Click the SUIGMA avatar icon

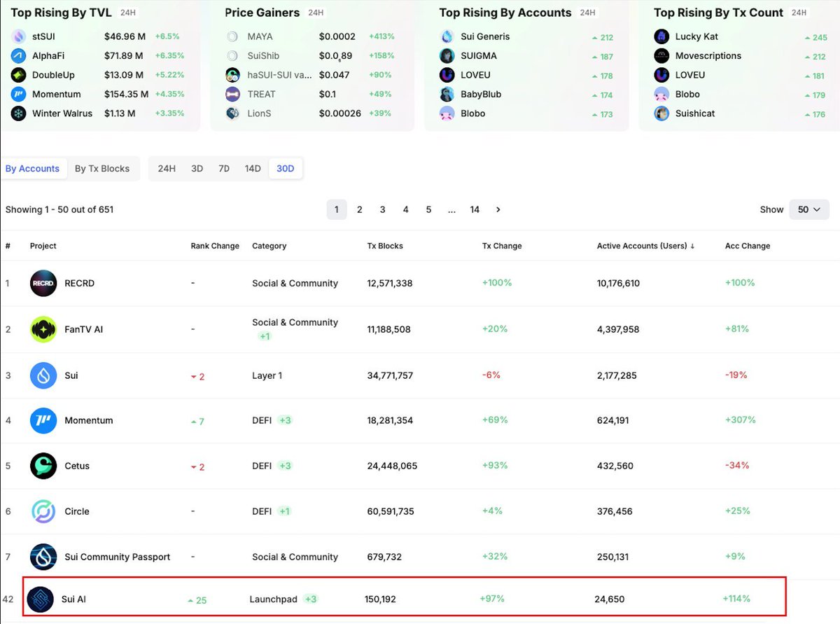point(447,56)
